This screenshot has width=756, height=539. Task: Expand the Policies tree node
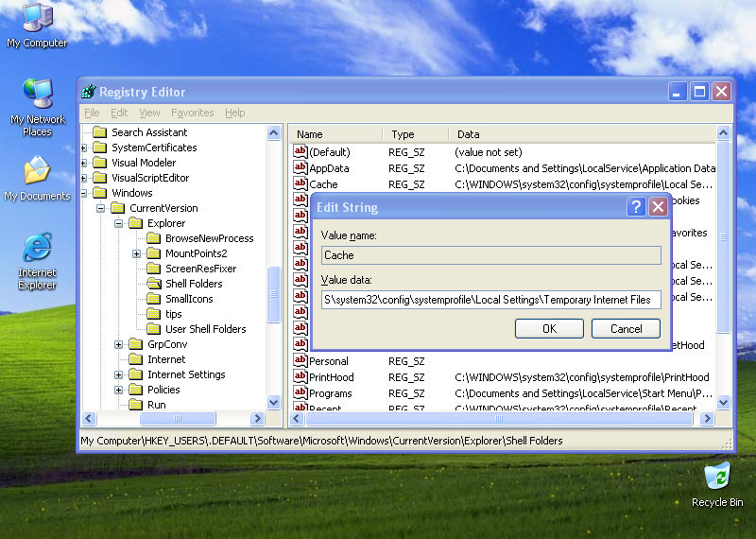pos(119,390)
